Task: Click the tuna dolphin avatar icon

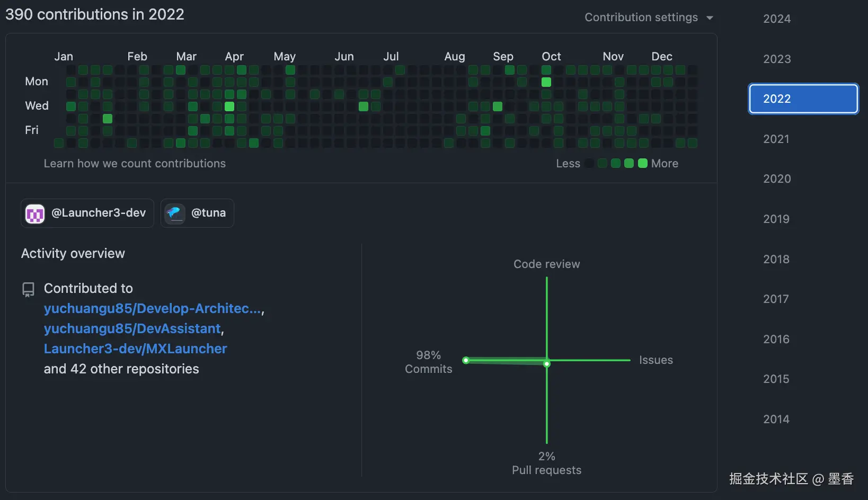Action: (174, 213)
